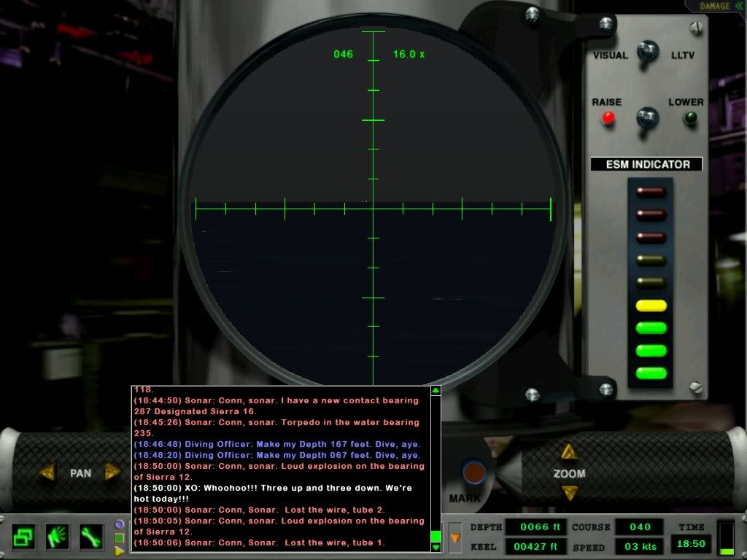This screenshot has height=560, width=747.
Task: Select the 18:50:05 loud explosion message
Action: click(279, 526)
